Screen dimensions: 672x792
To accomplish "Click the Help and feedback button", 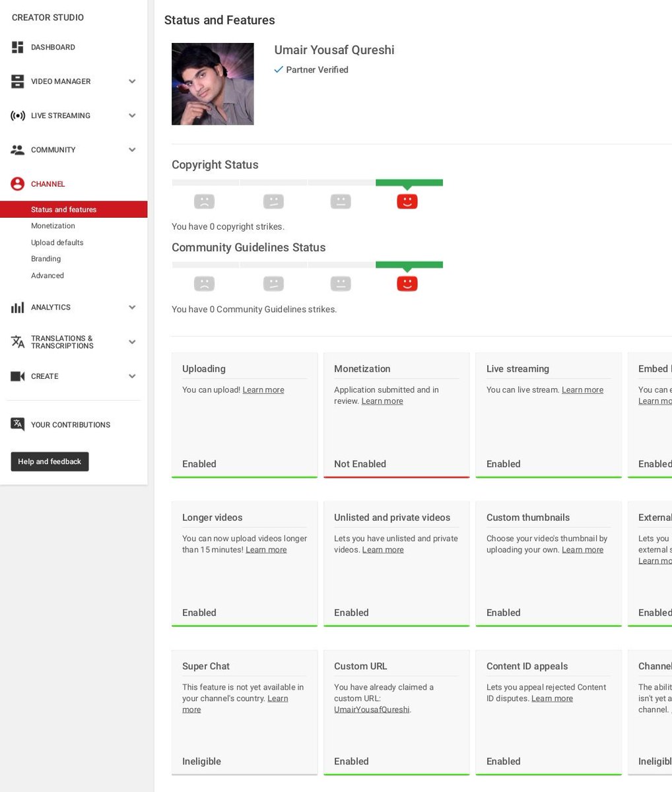I will [50, 461].
